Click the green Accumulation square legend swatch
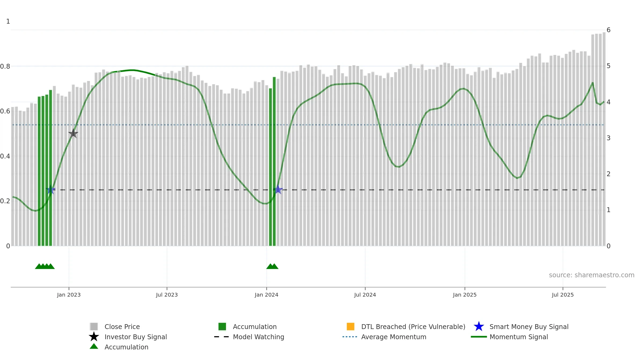 [x=222, y=327]
